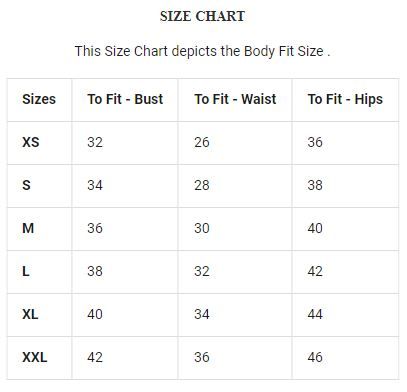This screenshot has height=392, width=407.
Task: Select the L size row label
Action: tap(26, 271)
